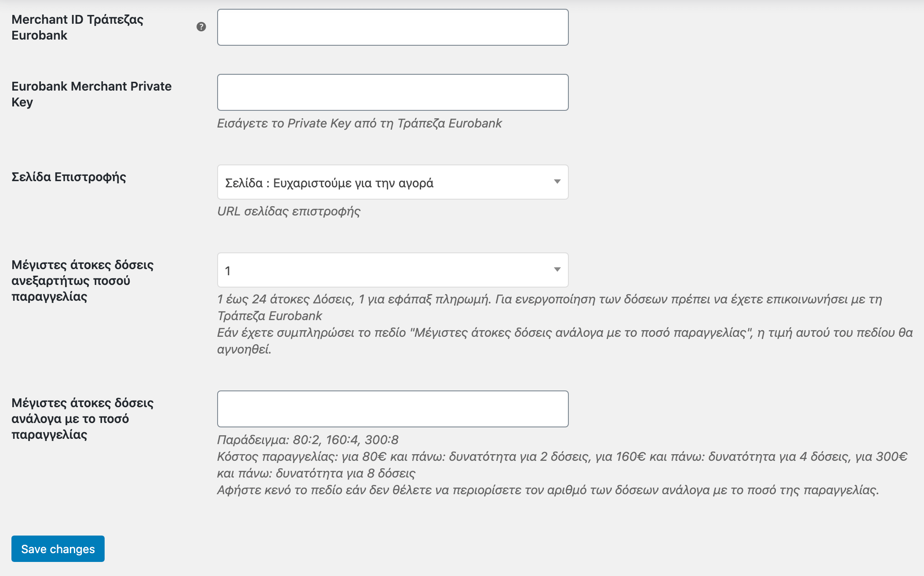924x576 pixels.
Task: Click the installments-by-order-amount text field
Action: (x=393, y=409)
